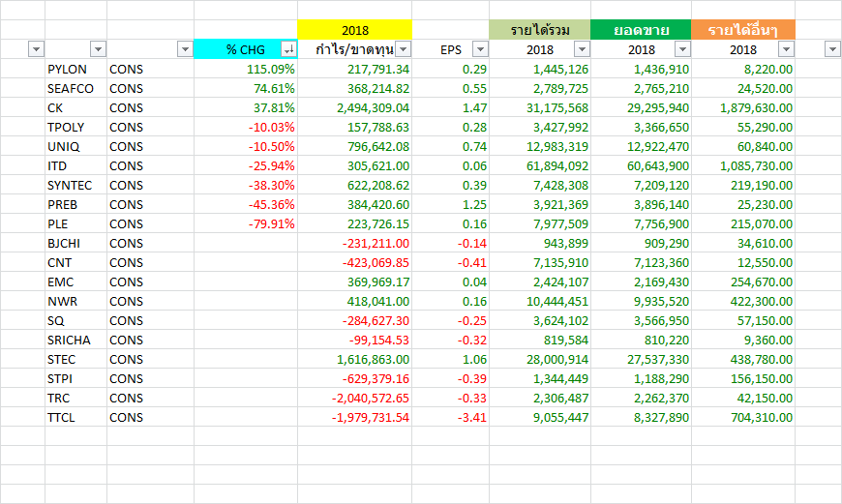The height and width of the screenshot is (504, 842).
Task: Select the EPS value 1.25
Action: point(451,204)
